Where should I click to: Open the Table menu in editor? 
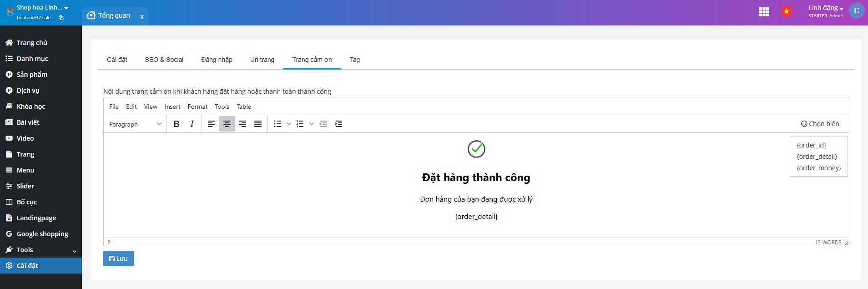(x=244, y=106)
